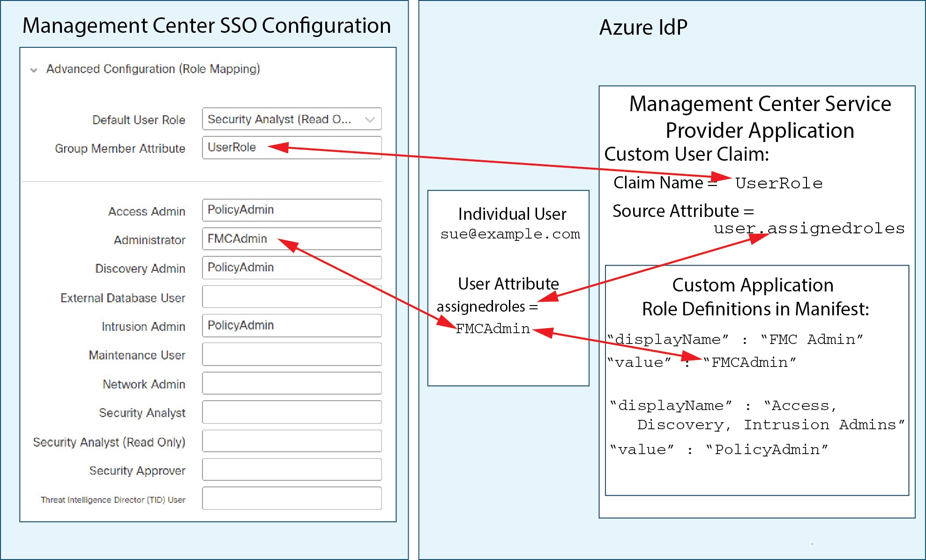Click the 'Management Center Service Provider Application' heading

point(760,117)
